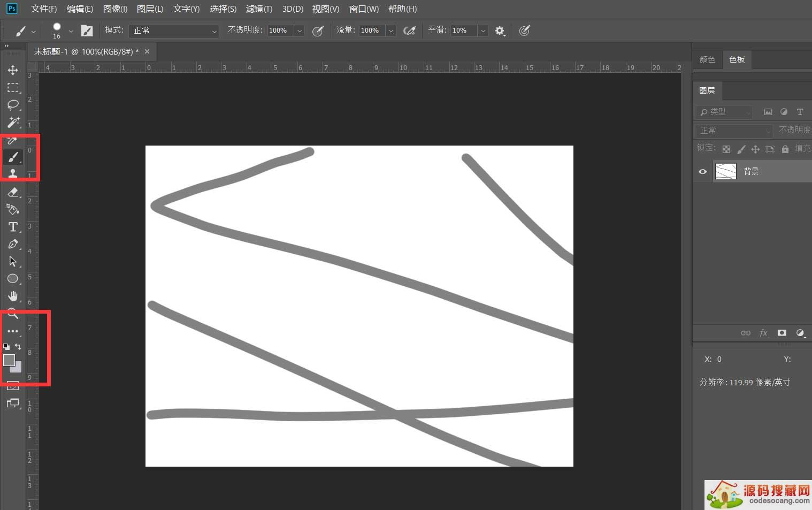
Task: Filter layers by pixel layers
Action: pyautogui.click(x=768, y=112)
